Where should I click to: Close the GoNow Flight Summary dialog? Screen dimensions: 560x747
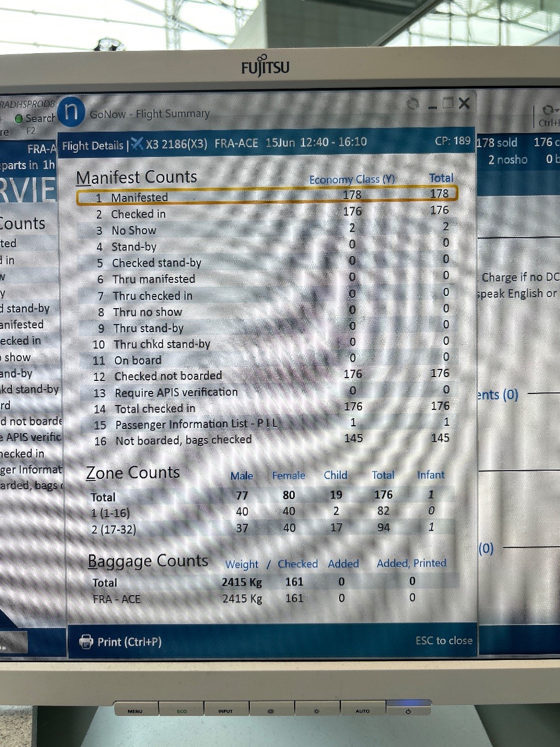click(x=464, y=103)
